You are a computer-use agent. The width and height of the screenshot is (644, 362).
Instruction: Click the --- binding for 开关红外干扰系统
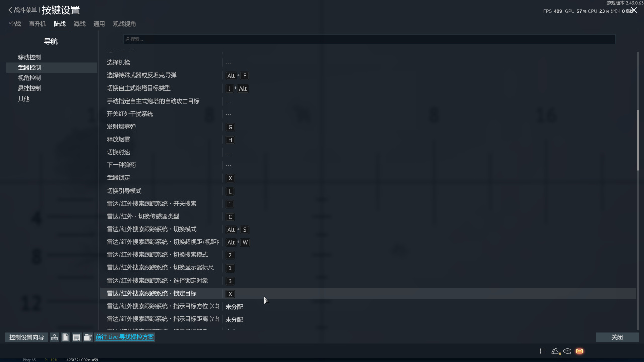[228, 114]
